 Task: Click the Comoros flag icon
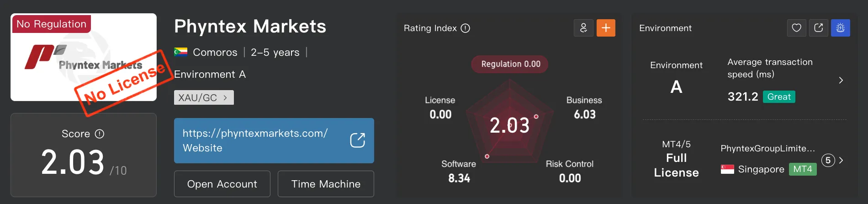(x=180, y=52)
